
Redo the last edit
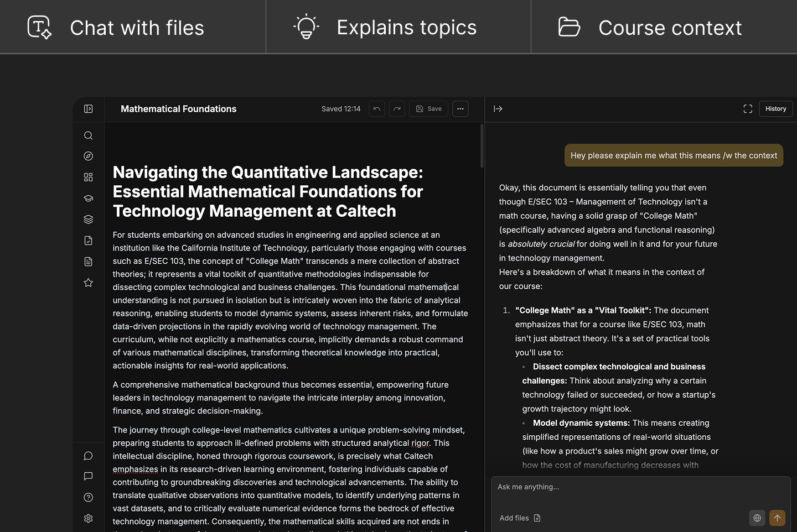tap(397, 109)
